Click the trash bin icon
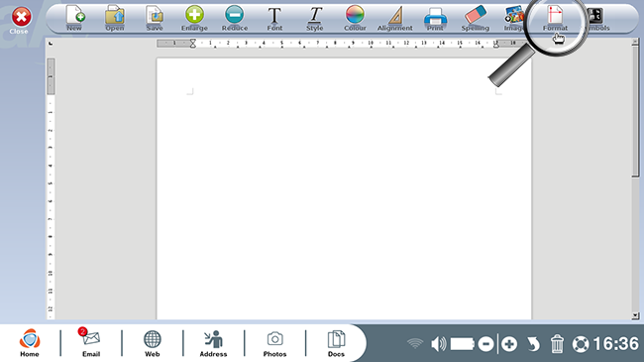The image size is (644, 362). click(557, 344)
